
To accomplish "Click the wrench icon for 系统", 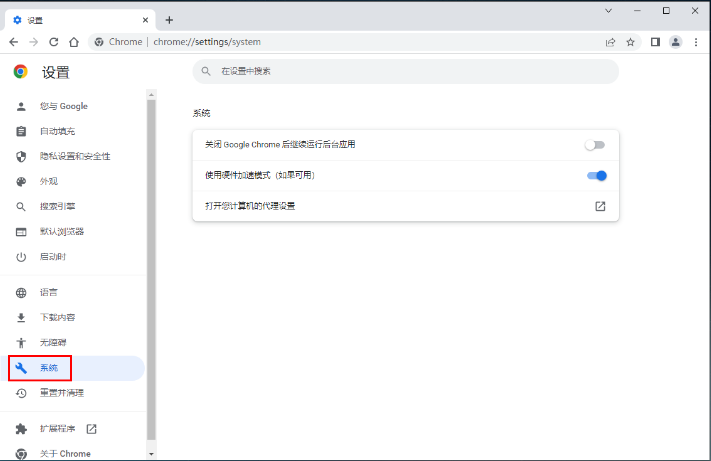I will tap(21, 368).
